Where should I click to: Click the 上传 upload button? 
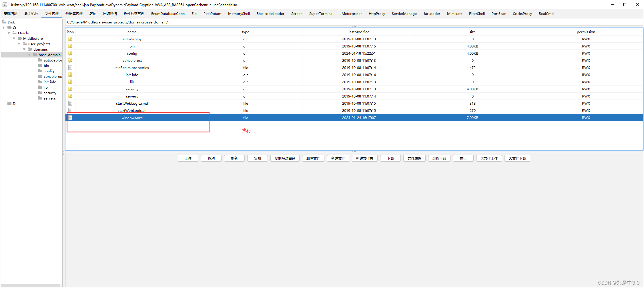[188, 158]
